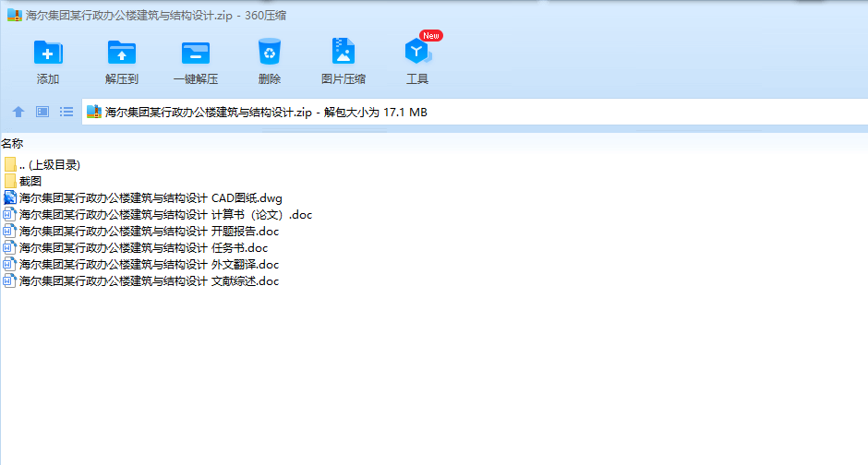This screenshot has width=868, height=465.
Task: Switch to the list view icon
Action: [x=66, y=113]
